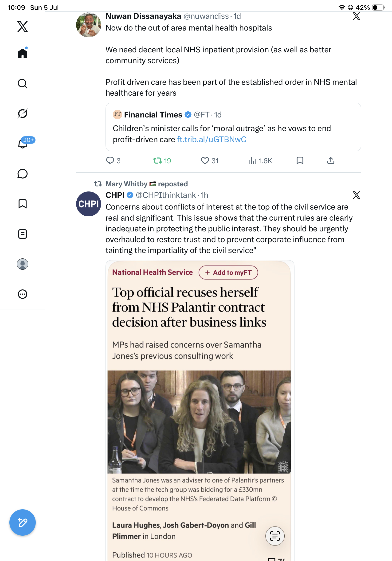Open Grok icon in sidebar
Screen dimensions: 392x561
[23, 113]
